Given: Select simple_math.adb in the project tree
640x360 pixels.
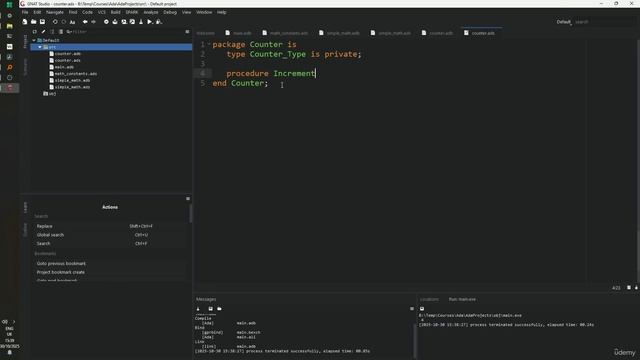Looking at the screenshot, I should coord(72,80).
